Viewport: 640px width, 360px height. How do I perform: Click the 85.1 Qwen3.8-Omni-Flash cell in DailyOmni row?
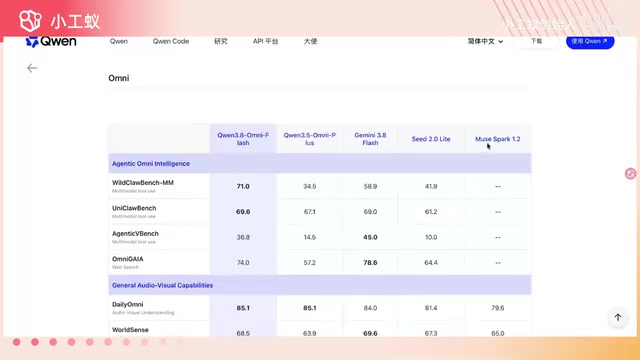(x=243, y=308)
